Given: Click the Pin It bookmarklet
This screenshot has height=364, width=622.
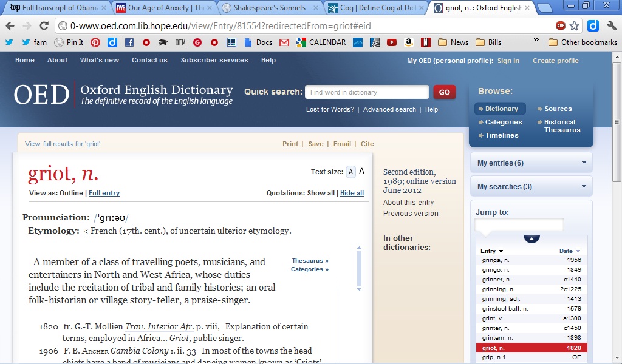Looking at the screenshot, I should [x=69, y=42].
